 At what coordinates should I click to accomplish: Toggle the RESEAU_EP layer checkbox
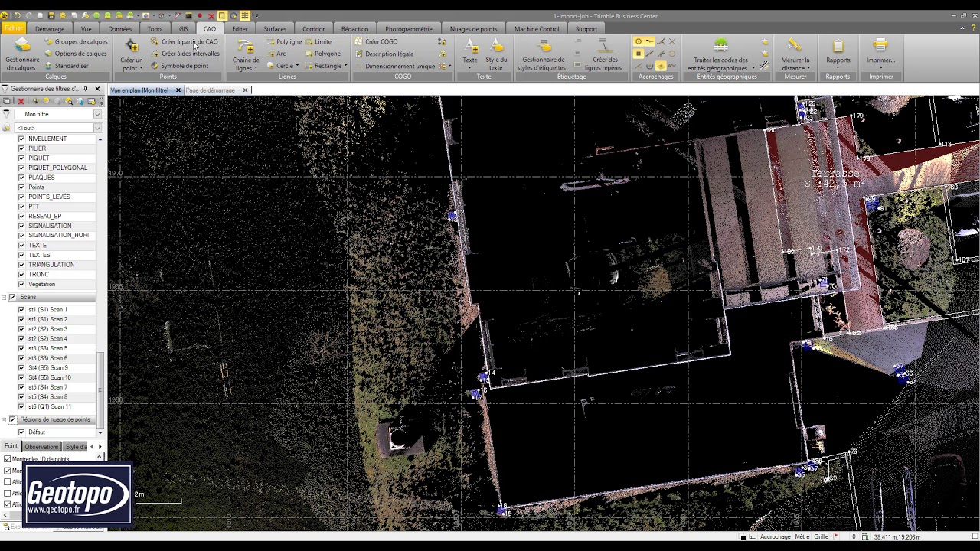(x=21, y=217)
